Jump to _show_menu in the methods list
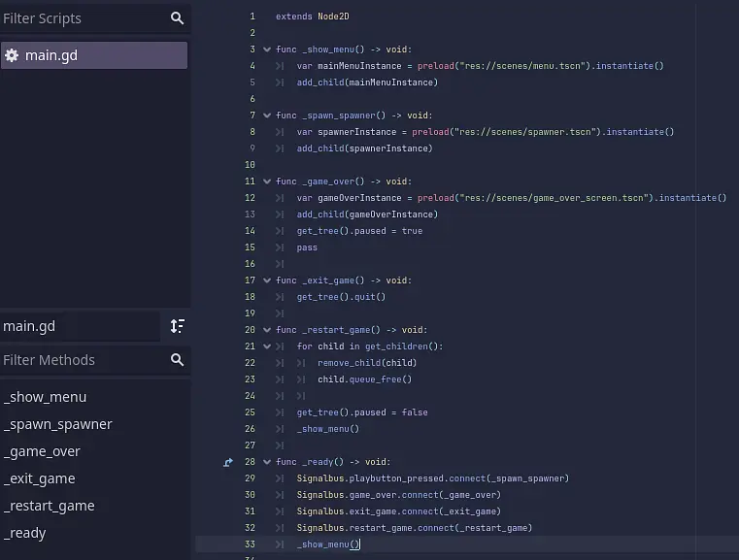 tap(45, 397)
